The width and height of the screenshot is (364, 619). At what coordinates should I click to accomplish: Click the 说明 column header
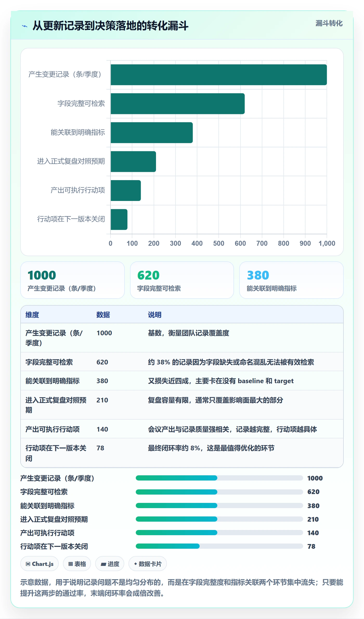tap(155, 315)
